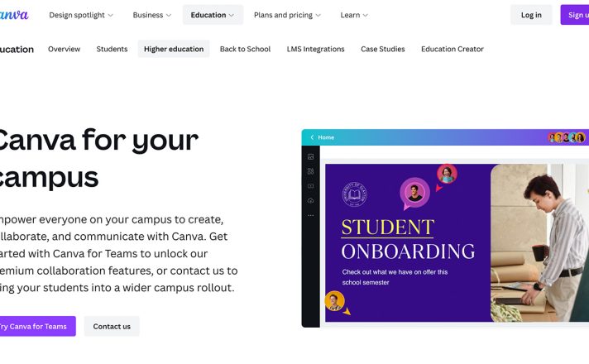
Task: Expand Plans and pricing menu
Action: (287, 15)
